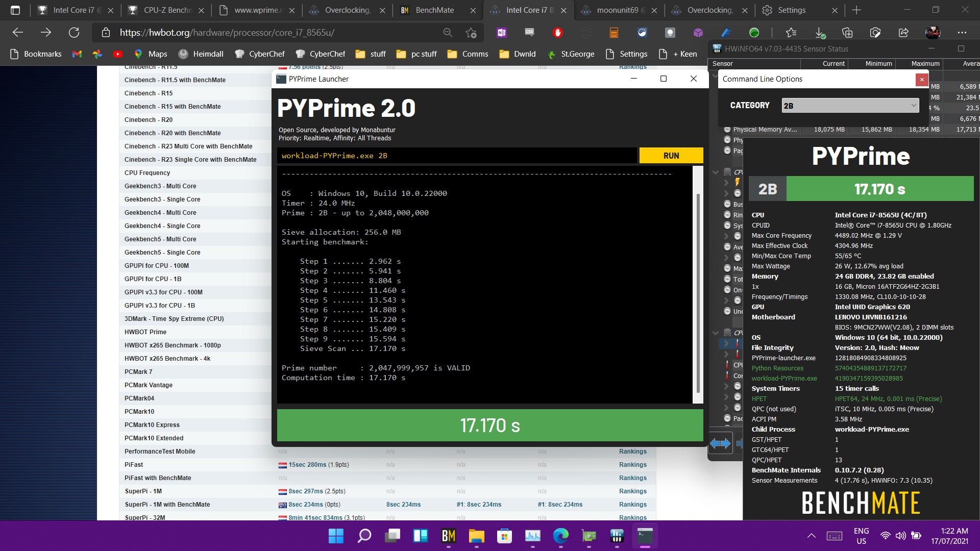Click the purple cube extension icon
Viewport: 980px width, 551px height.
[698, 33]
